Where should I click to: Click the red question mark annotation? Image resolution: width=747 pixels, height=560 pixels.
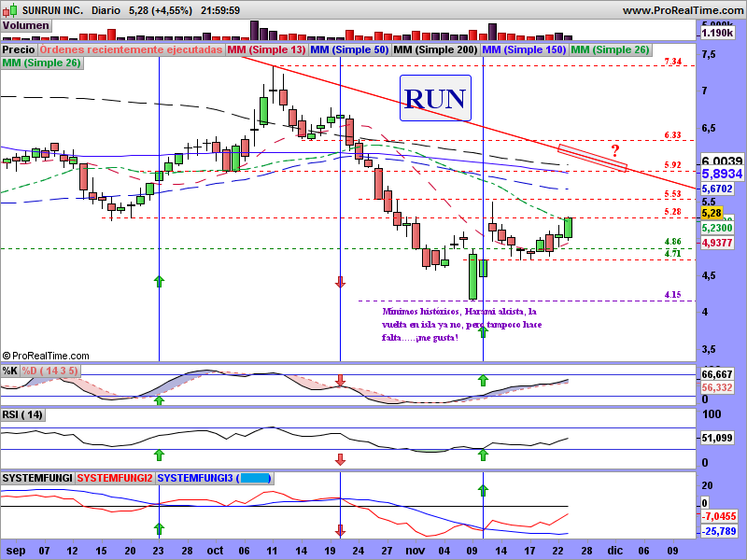pyautogui.click(x=615, y=151)
